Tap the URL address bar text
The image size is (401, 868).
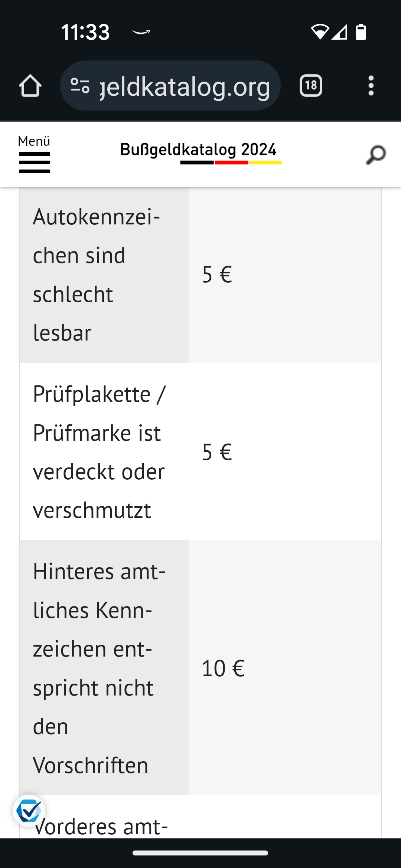pos(185,86)
